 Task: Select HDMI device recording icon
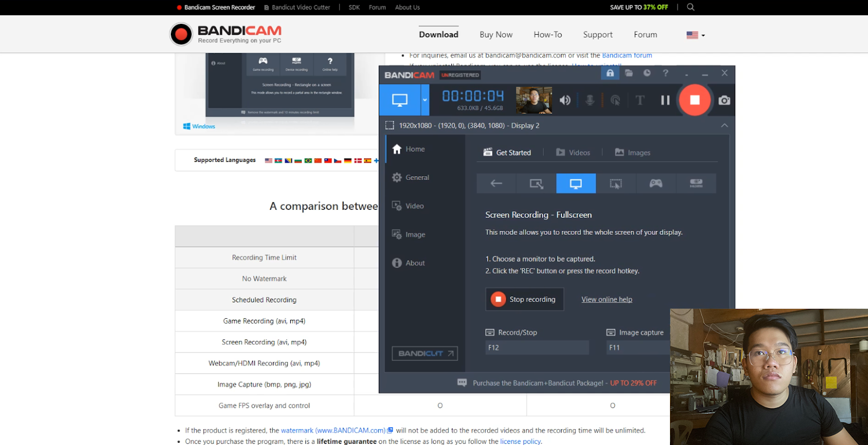[x=696, y=183]
